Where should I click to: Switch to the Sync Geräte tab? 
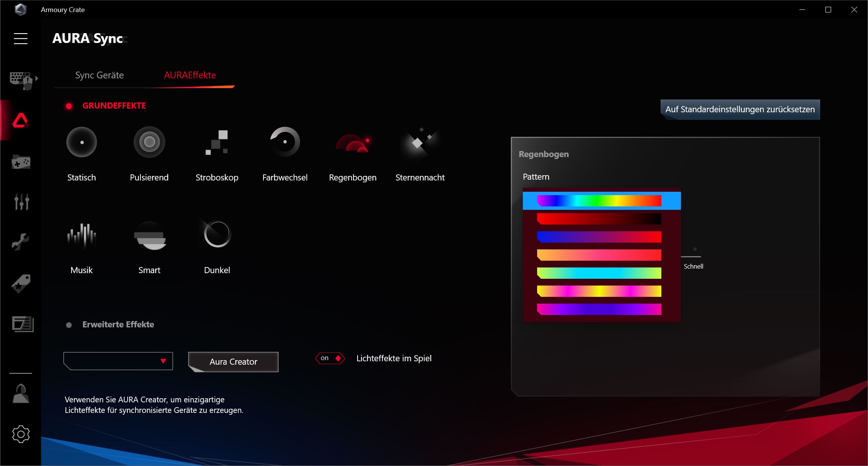tap(99, 75)
